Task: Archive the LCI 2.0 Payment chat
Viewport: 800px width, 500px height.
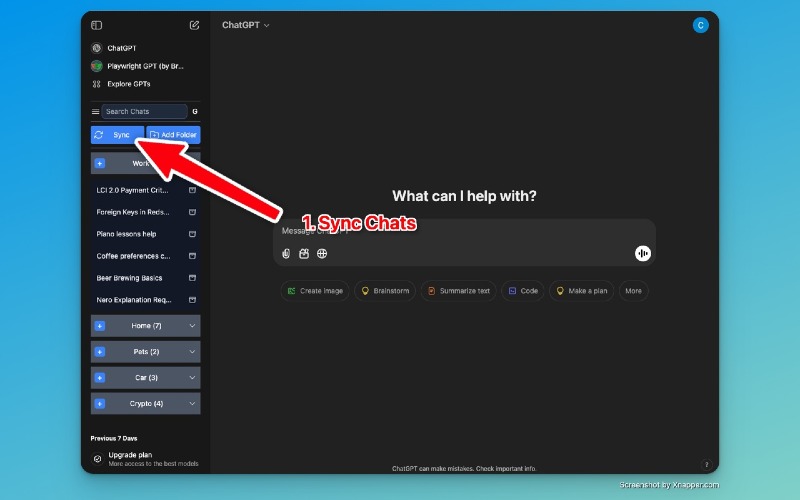Action: 192,190
